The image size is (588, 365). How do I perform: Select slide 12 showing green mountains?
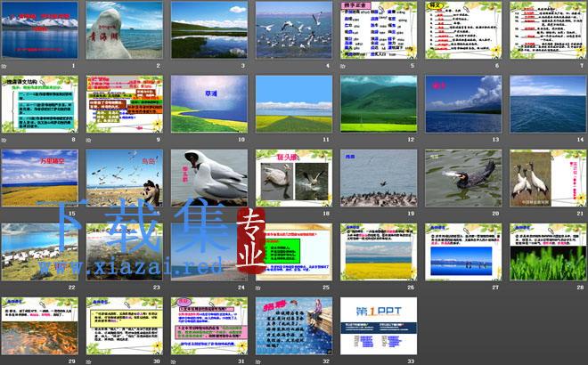point(379,104)
